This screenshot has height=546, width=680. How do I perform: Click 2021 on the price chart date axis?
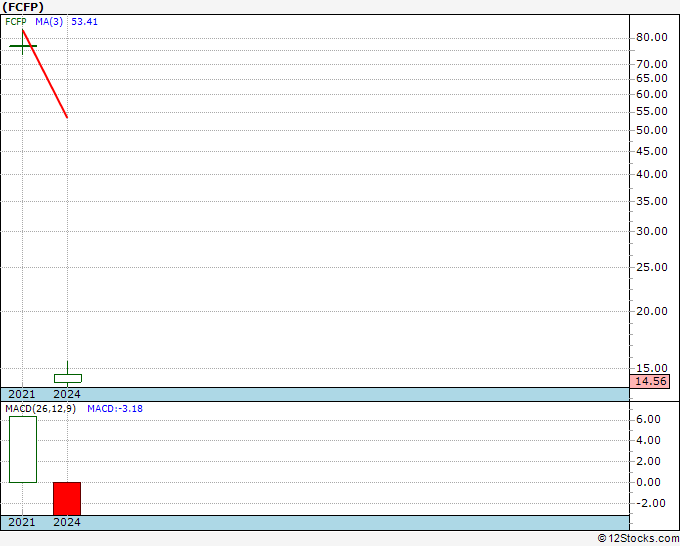(22, 394)
